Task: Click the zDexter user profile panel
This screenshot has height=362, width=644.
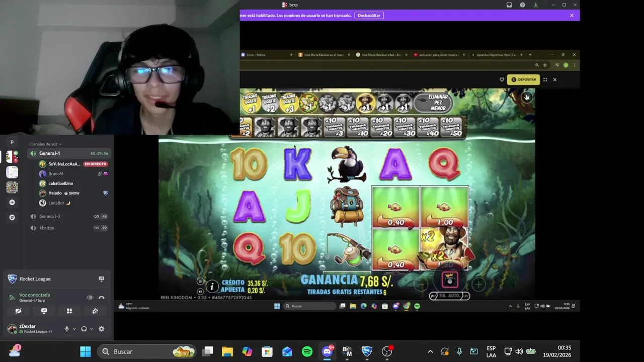Action: (x=32, y=329)
